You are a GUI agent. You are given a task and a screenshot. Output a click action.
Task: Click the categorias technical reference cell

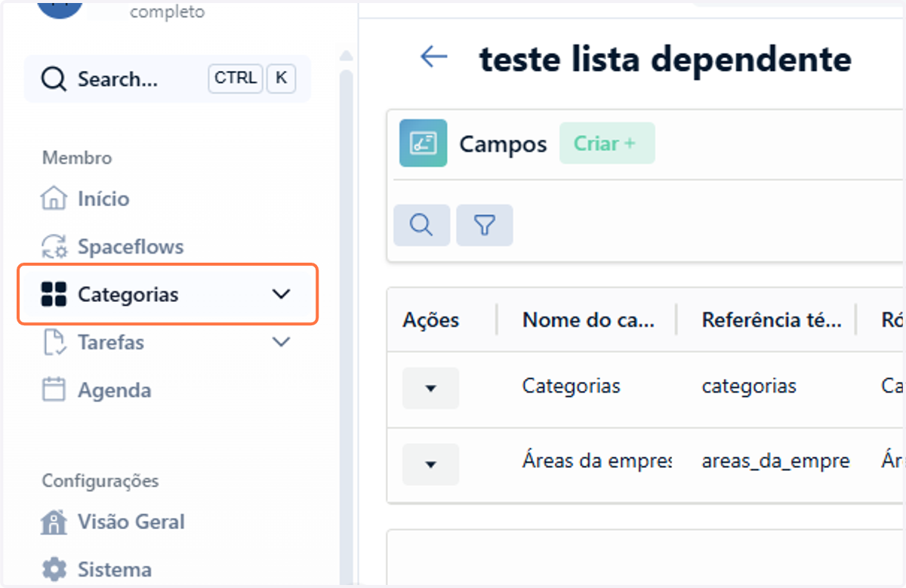tap(749, 386)
